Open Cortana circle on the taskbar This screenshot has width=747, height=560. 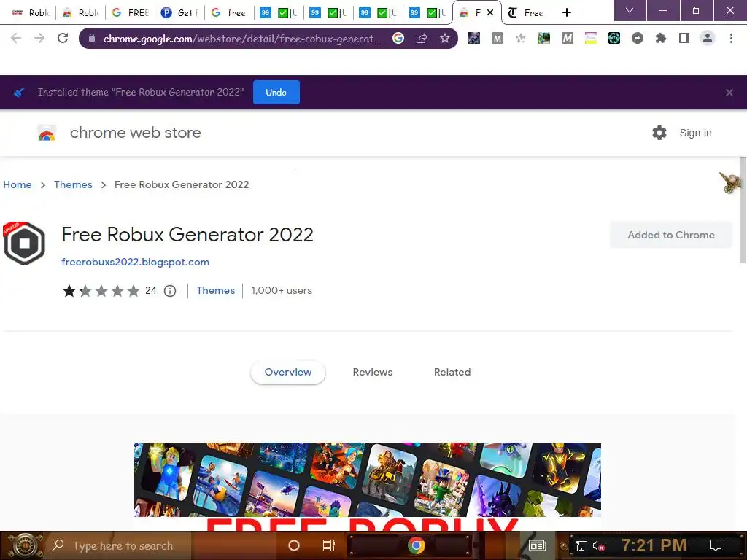point(294,545)
